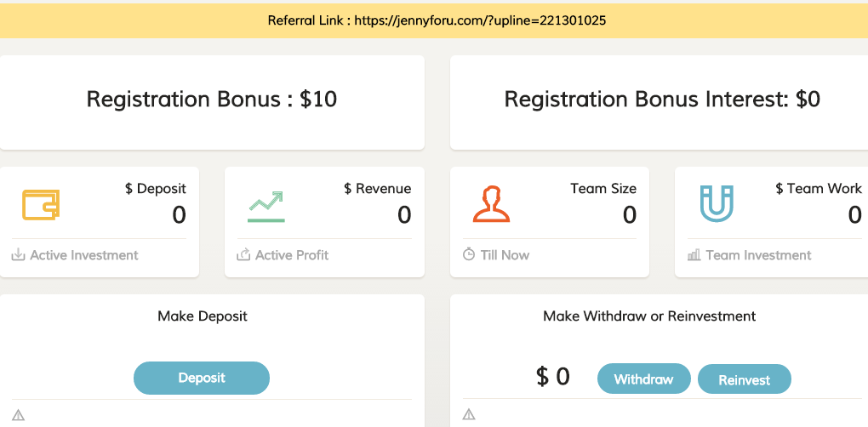
Task: Click the yellow wallet Deposit icon
Action: (41, 205)
